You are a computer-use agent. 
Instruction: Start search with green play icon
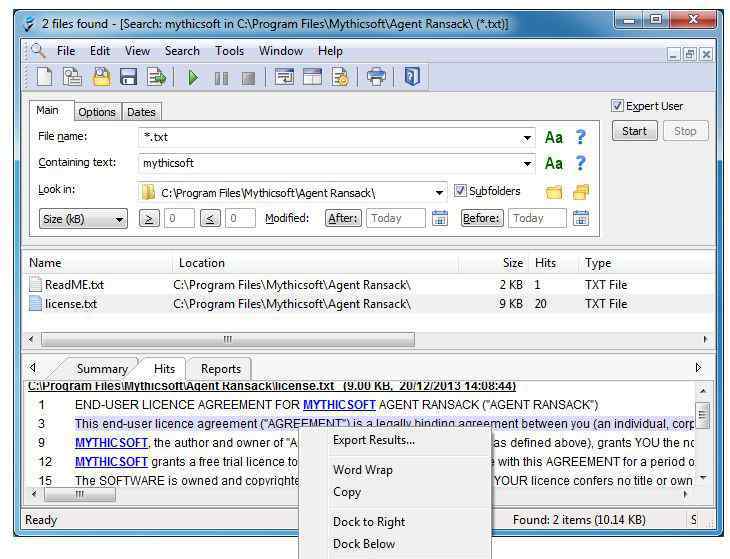click(x=193, y=77)
